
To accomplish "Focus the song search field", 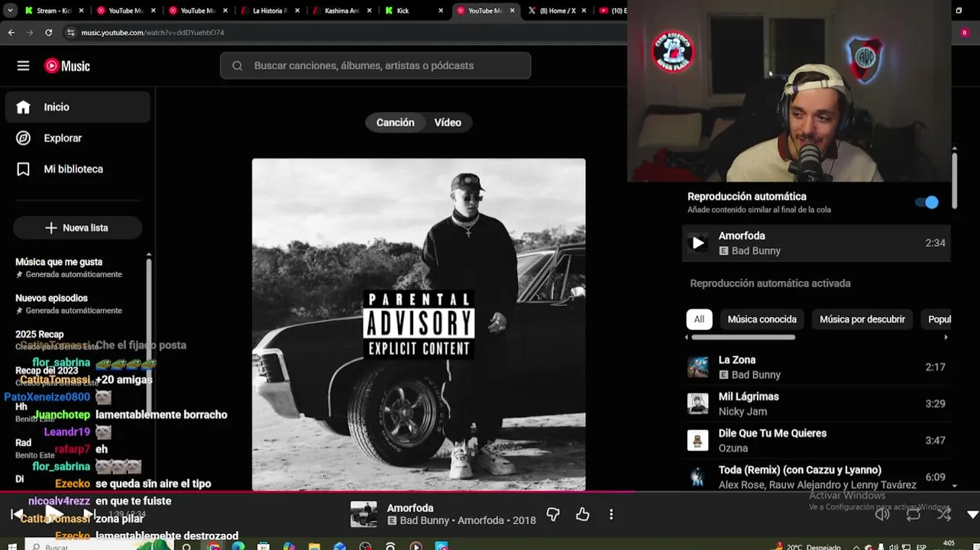I will 375,66.
